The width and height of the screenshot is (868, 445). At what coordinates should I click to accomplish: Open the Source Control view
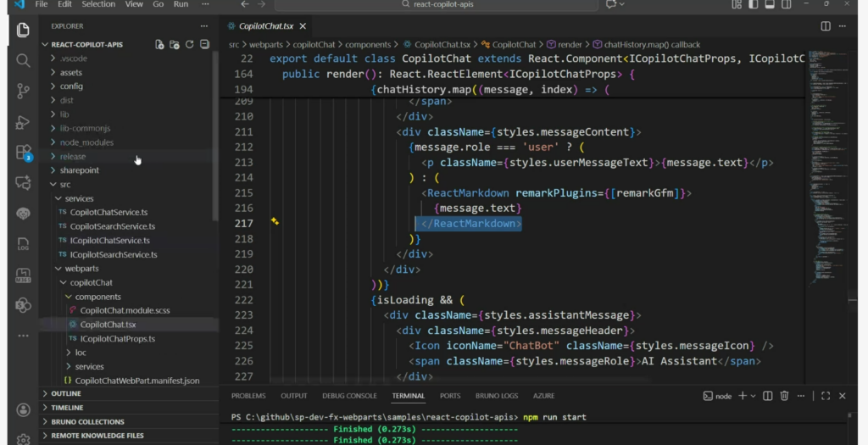point(23,92)
